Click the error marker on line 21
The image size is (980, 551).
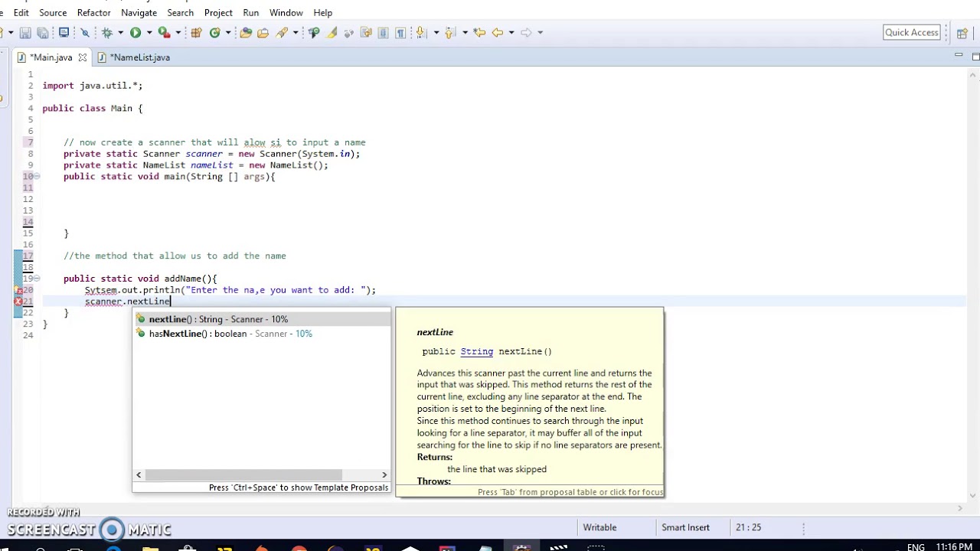click(18, 302)
